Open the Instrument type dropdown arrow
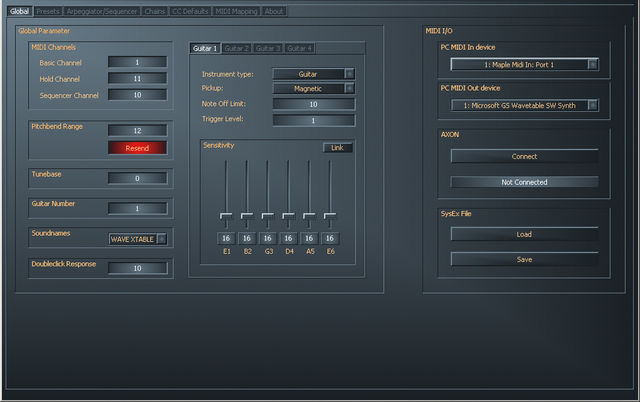 pyautogui.click(x=349, y=74)
